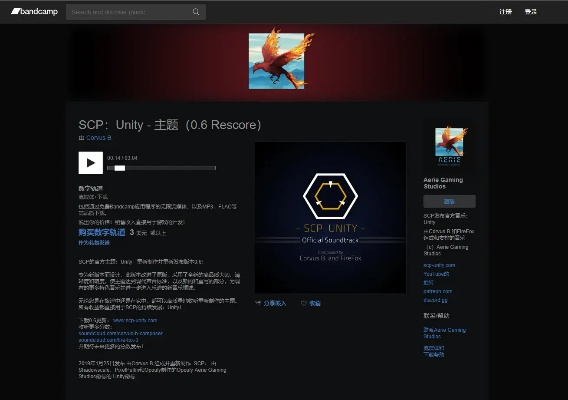This screenshot has height=400, width=568.
Task: Open the sign-up link left of log in
Action: point(505,12)
